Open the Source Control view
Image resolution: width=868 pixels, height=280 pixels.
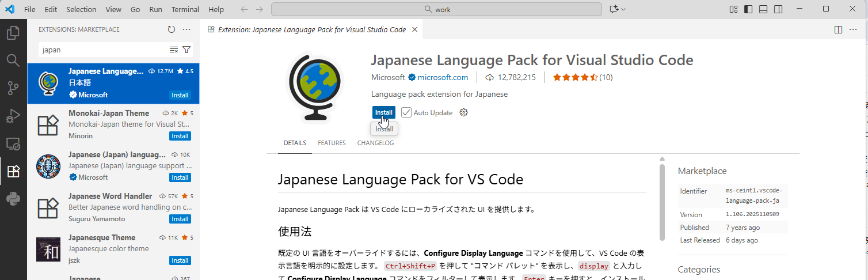tap(13, 88)
